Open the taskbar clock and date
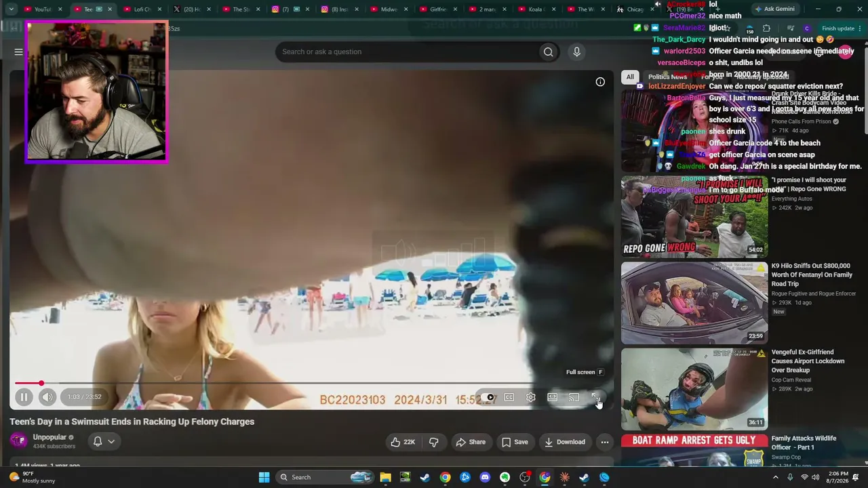The width and height of the screenshot is (868, 488). (838, 477)
